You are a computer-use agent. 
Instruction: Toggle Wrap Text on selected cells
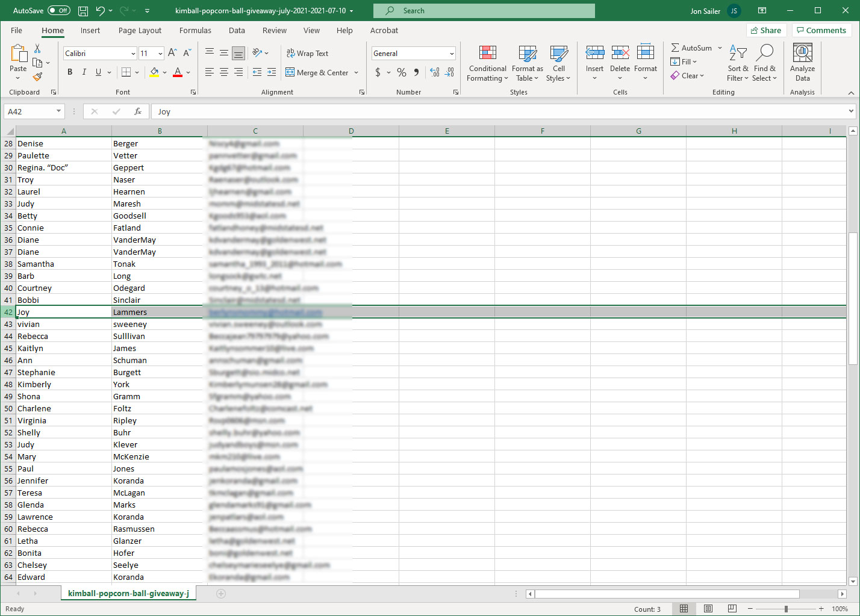click(x=307, y=54)
